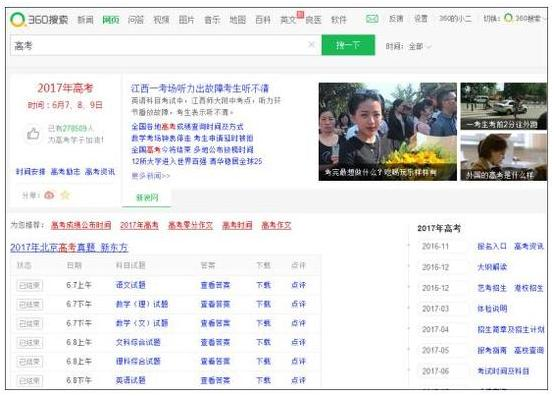Open the 音乐 tab
Viewport: 554px width, 396px height.
(x=212, y=20)
